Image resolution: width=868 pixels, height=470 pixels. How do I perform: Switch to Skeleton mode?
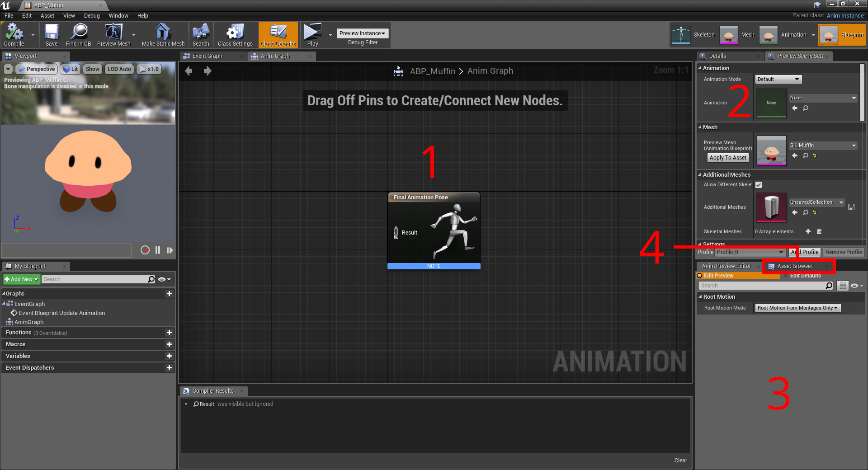(693, 35)
